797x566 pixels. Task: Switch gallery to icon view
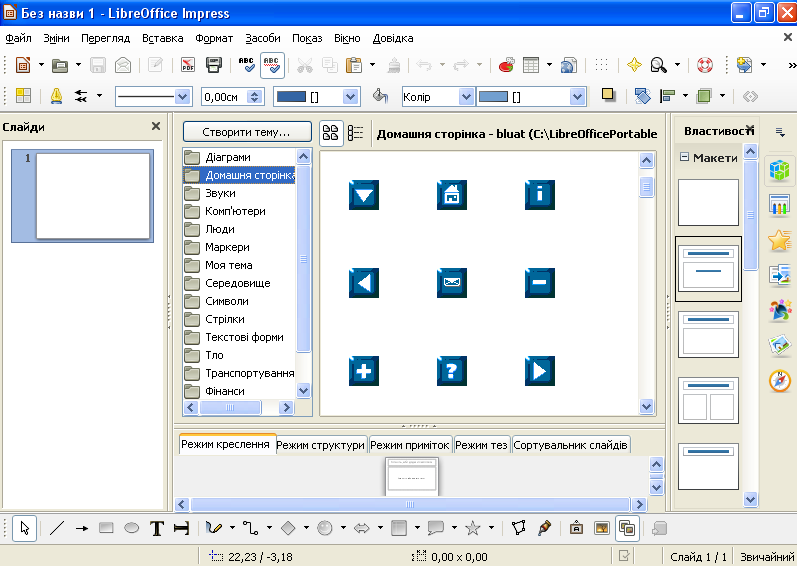point(331,133)
